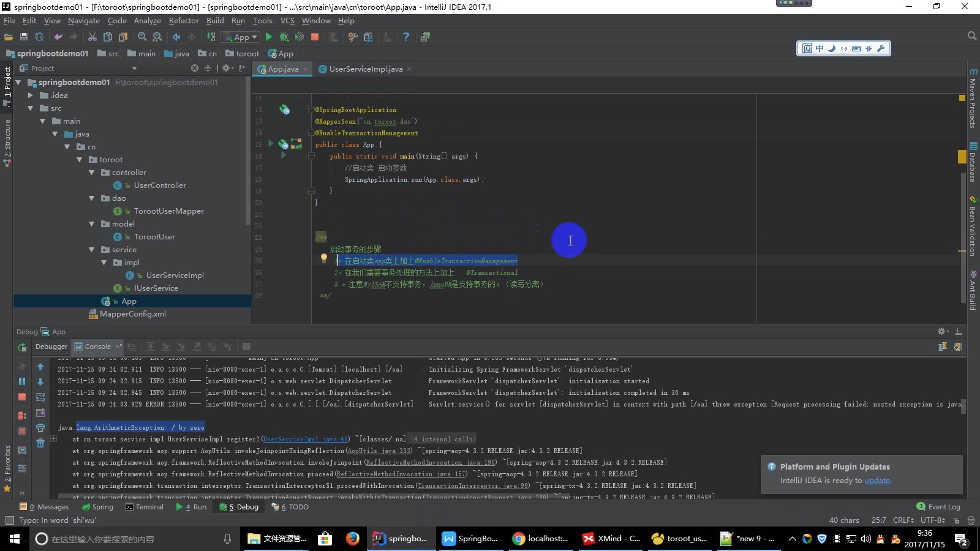Click the Run with Coverage icon

[300, 37]
